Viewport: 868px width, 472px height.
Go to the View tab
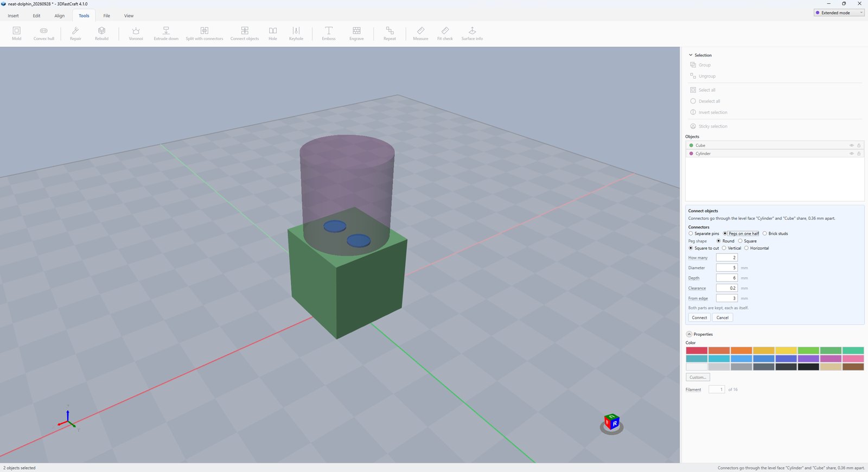pyautogui.click(x=129, y=16)
